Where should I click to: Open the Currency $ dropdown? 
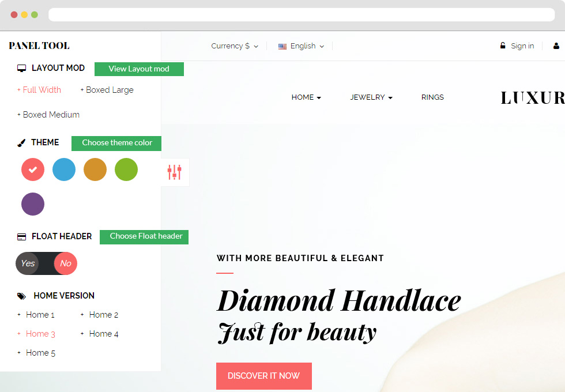[235, 46]
